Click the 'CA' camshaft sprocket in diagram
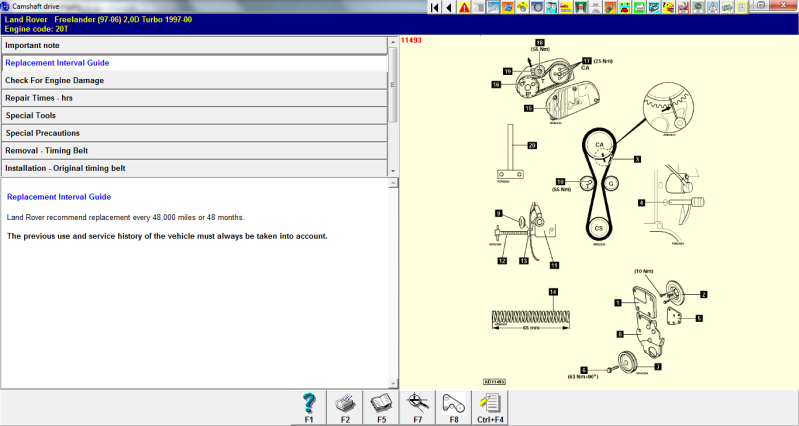 click(x=599, y=145)
